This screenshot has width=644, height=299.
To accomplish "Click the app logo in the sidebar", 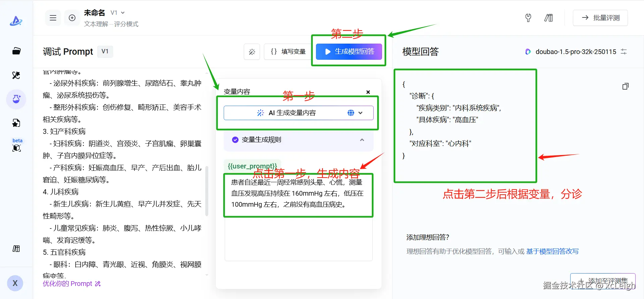I will click(x=16, y=21).
